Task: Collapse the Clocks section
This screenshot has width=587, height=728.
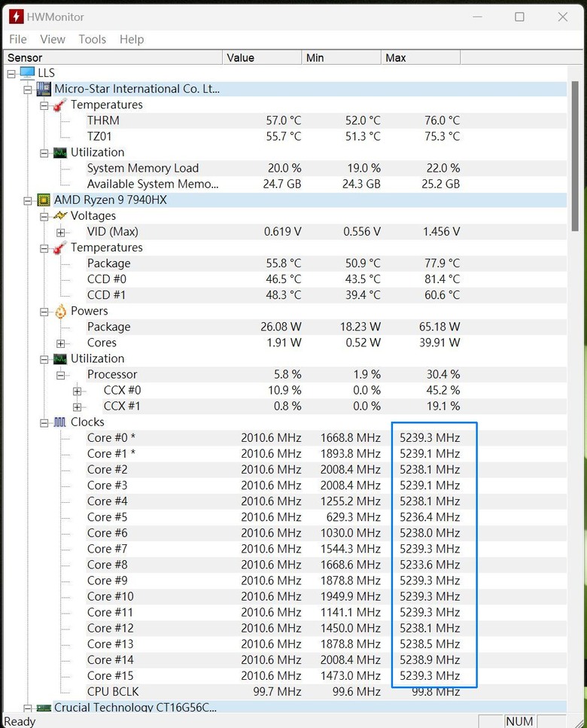Action: 44,423
